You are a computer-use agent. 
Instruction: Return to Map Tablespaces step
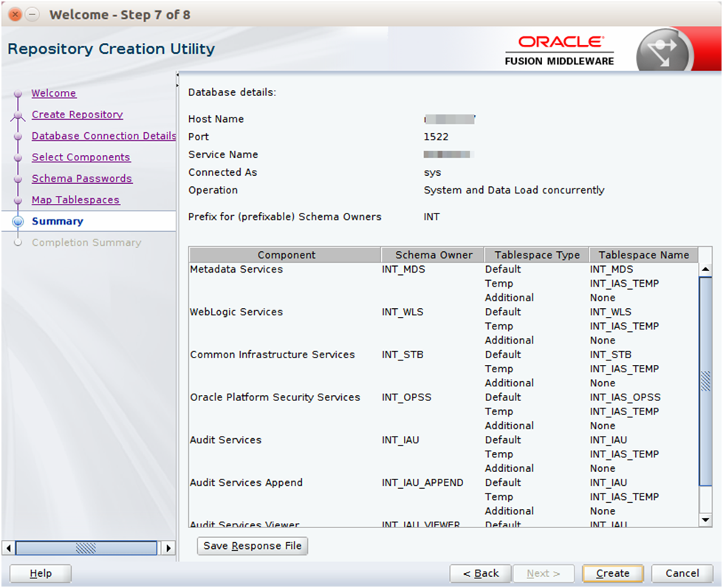pyautogui.click(x=75, y=199)
